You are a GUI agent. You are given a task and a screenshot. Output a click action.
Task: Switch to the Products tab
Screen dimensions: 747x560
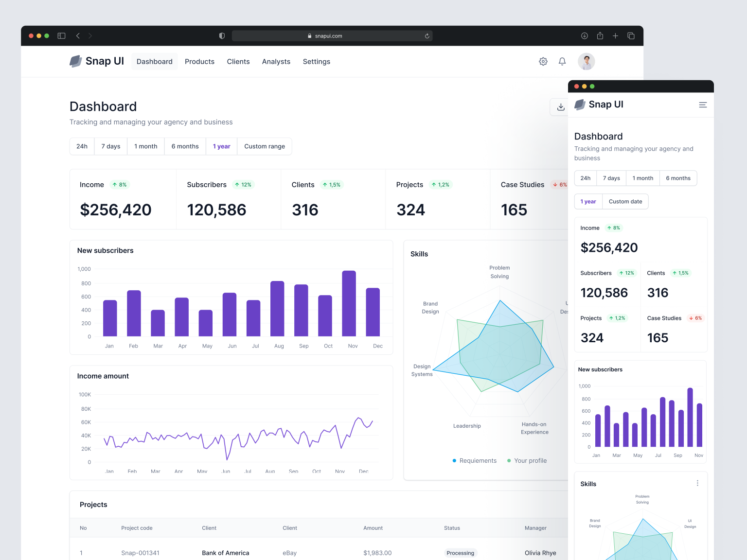(x=199, y=61)
